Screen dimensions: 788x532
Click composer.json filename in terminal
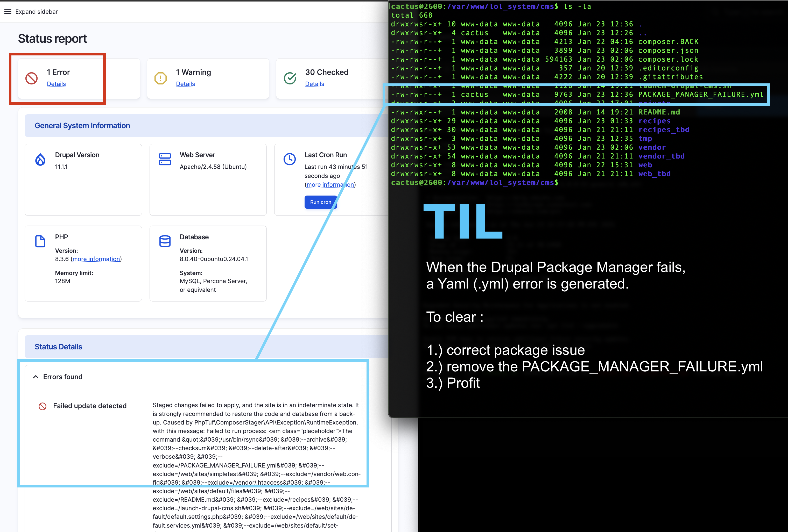point(668,51)
